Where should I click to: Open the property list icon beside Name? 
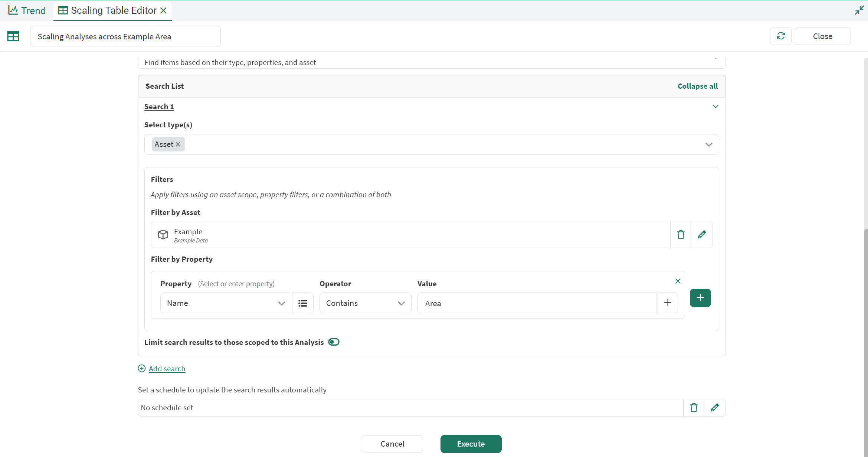click(302, 303)
